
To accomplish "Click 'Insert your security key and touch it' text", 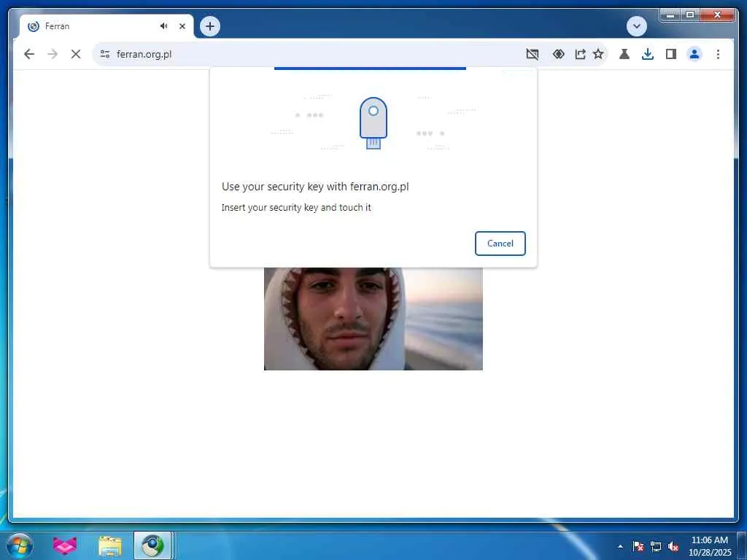I will click(296, 208).
